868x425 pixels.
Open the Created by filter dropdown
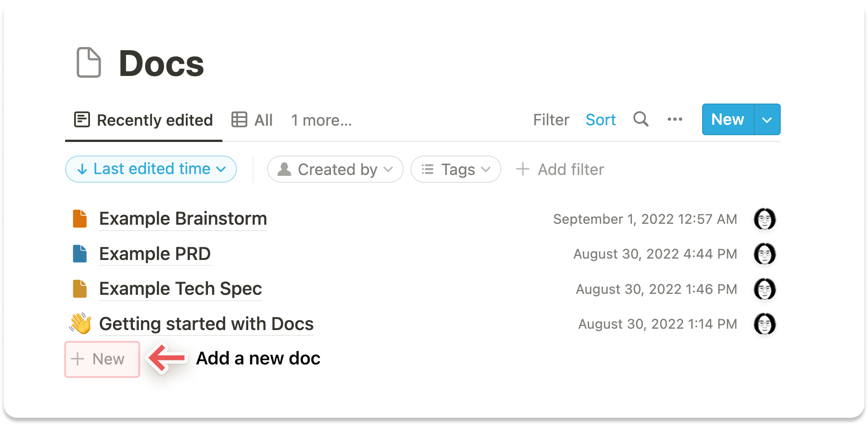[335, 170]
